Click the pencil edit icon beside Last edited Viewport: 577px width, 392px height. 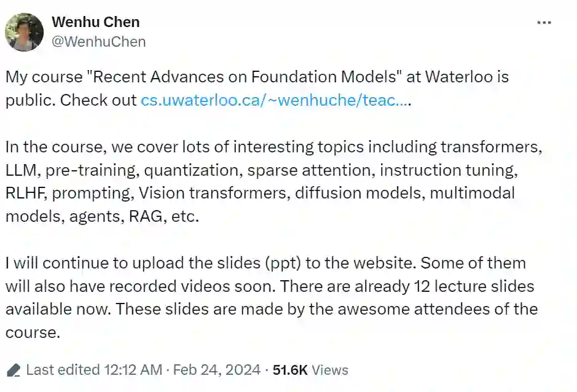[14, 370]
